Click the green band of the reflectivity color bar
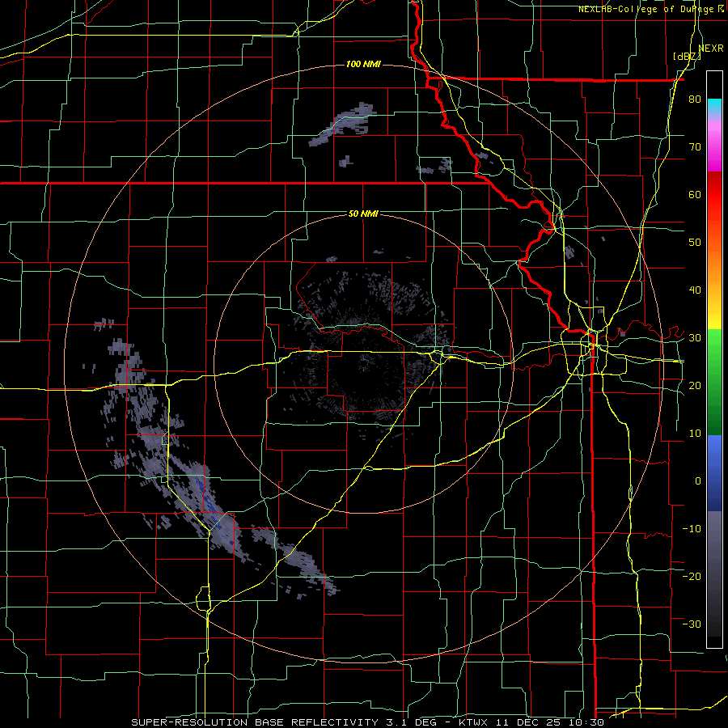Screen dimensions: 728x728 pyautogui.click(x=714, y=382)
